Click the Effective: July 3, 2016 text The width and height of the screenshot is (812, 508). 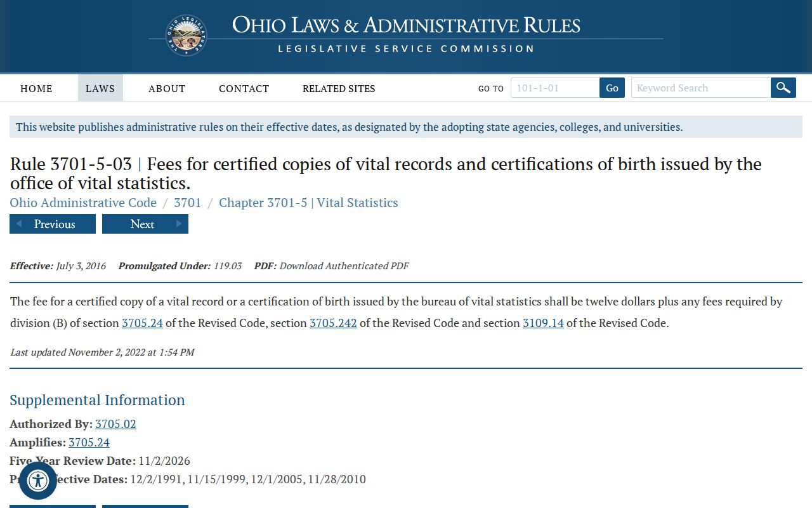[x=58, y=266]
